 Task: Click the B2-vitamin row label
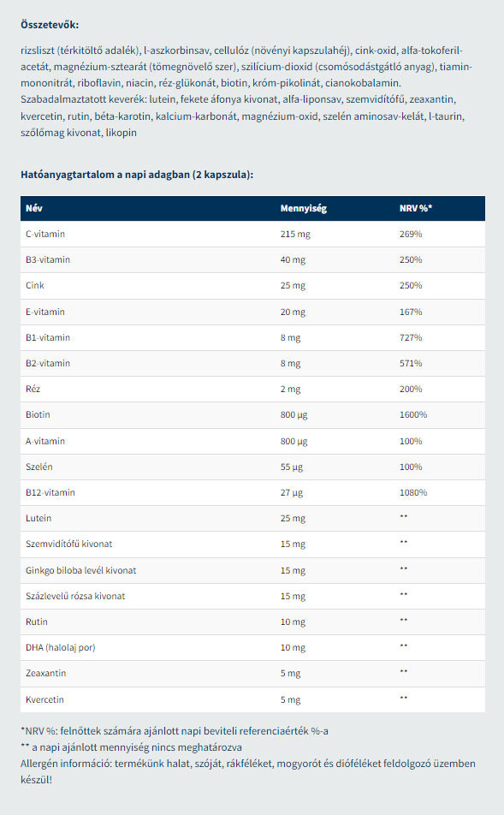click(48, 363)
